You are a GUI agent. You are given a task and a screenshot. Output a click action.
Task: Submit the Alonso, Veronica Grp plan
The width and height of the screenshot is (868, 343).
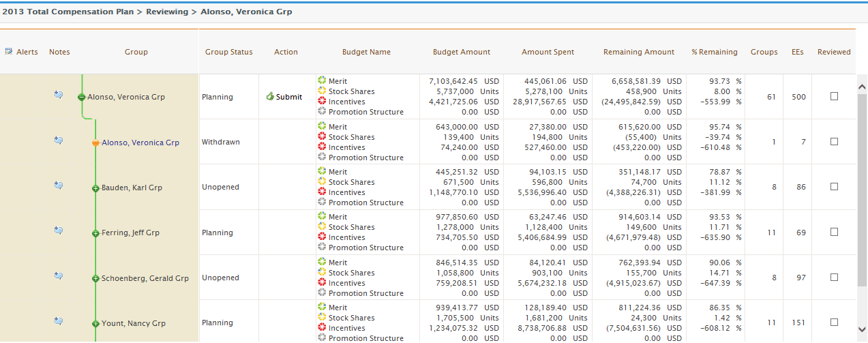(x=284, y=97)
